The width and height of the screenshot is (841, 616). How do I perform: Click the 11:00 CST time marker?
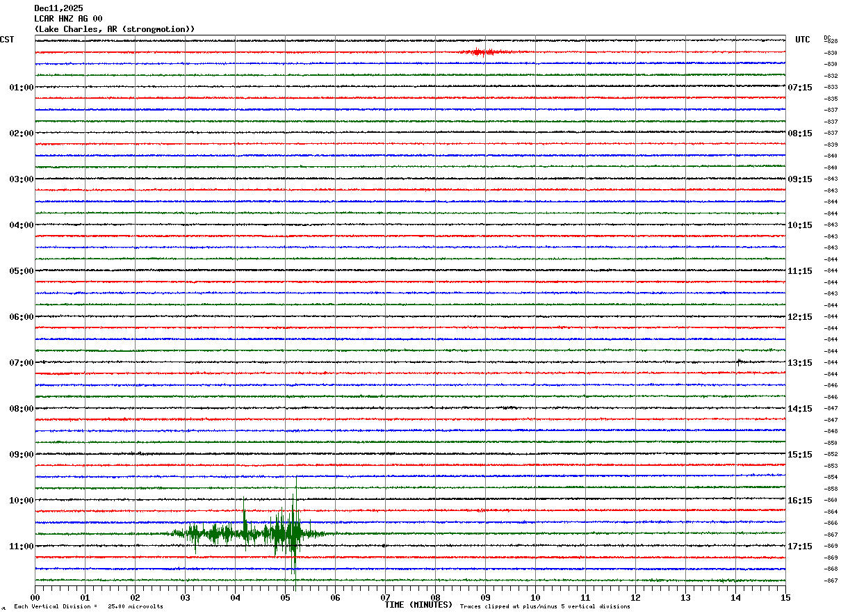click(21, 546)
